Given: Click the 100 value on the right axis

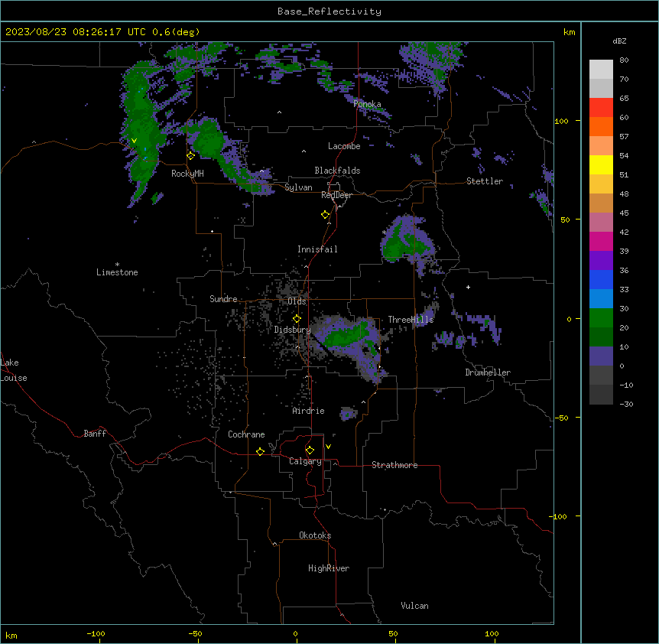Looking at the screenshot, I should click(561, 121).
